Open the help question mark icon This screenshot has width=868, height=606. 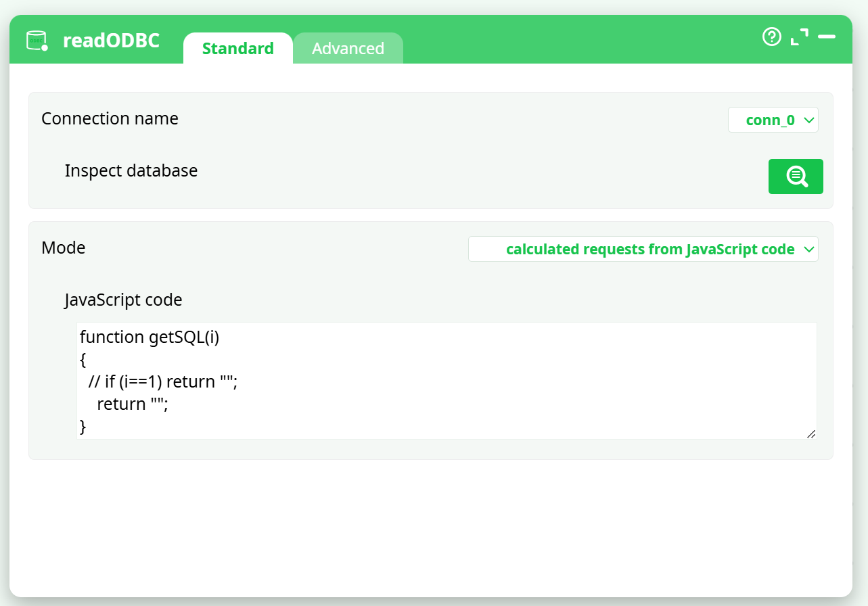[x=771, y=37]
